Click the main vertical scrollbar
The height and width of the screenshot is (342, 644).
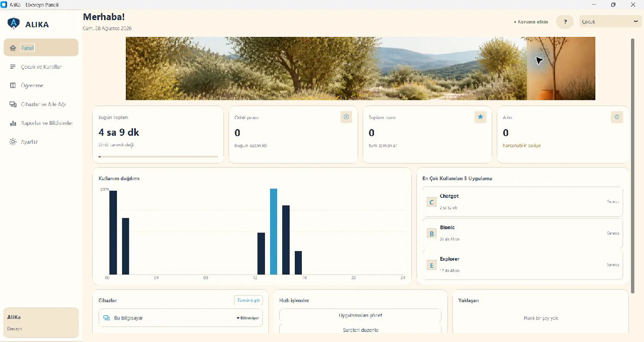[x=633, y=166]
